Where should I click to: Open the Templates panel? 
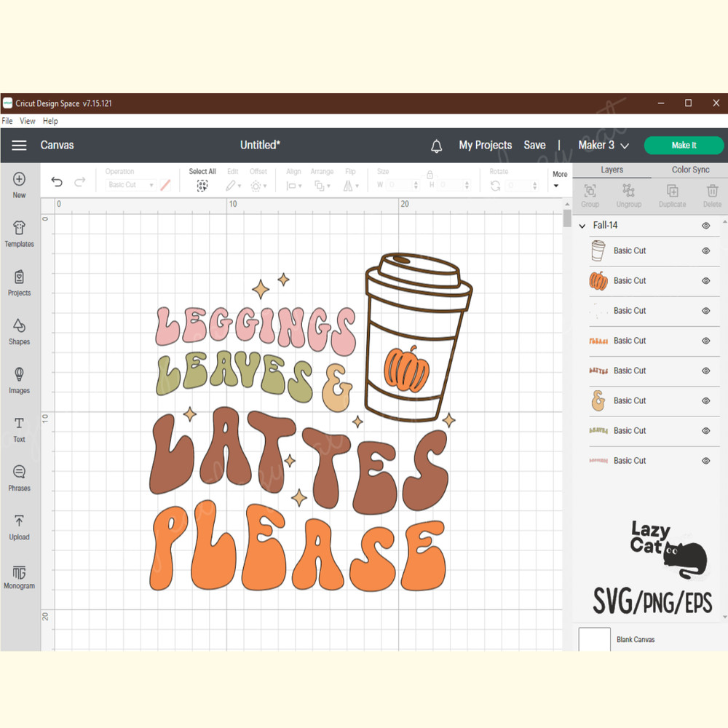(x=20, y=234)
